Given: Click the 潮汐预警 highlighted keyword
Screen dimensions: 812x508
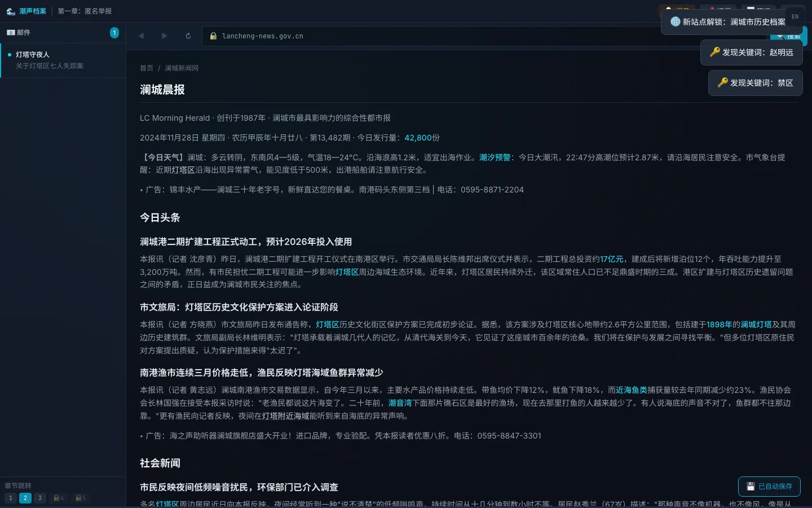Looking at the screenshot, I should tap(495, 157).
